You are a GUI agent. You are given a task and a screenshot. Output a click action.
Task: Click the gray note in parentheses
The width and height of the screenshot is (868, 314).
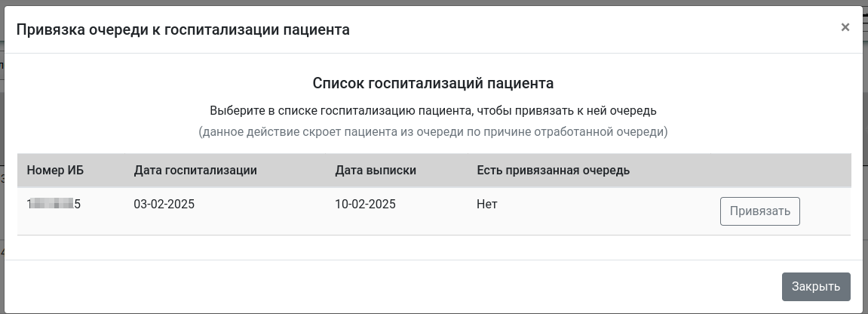433,132
